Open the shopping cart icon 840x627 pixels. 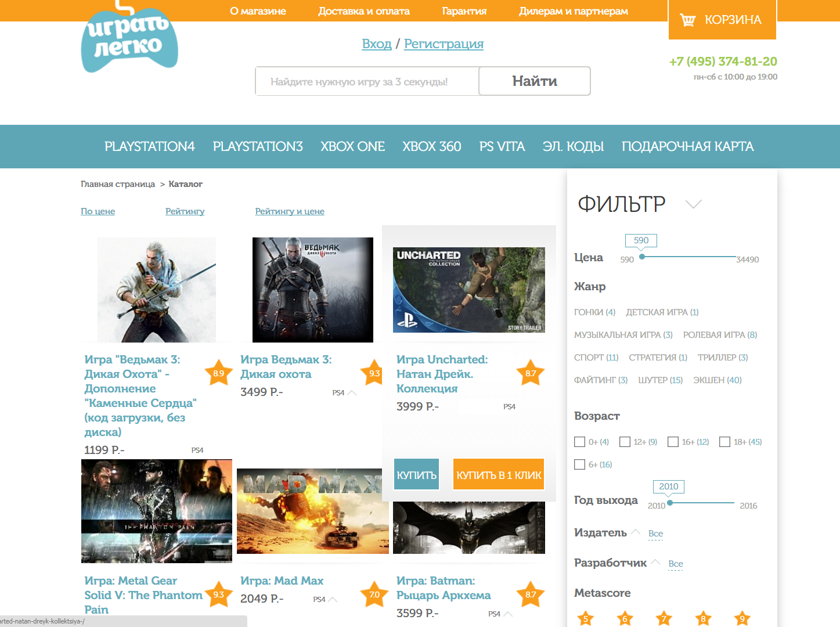pos(687,20)
